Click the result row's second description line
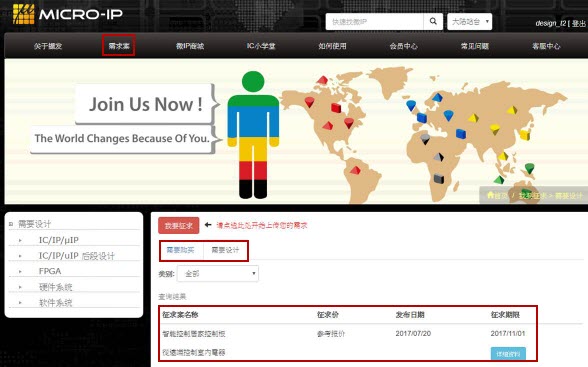Screen dimensions: 588x367 (194, 352)
